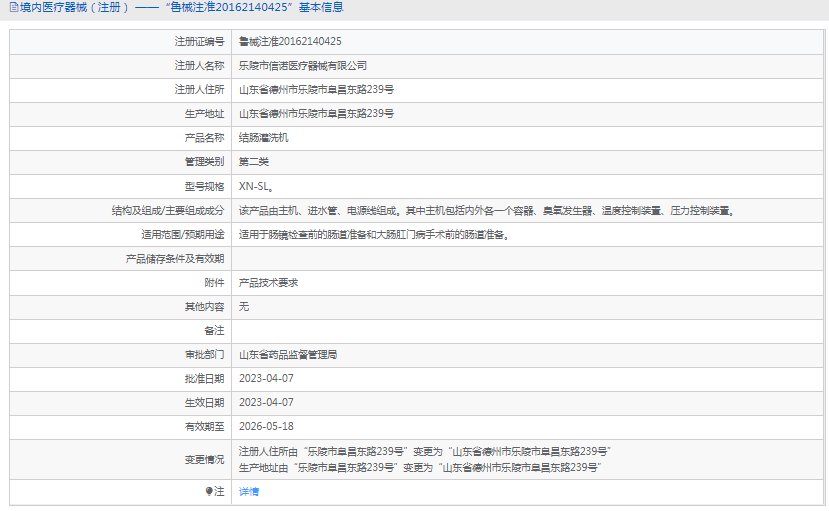Open the 详情 details link
Image resolution: width=829 pixels, height=511 pixels.
pyautogui.click(x=248, y=491)
